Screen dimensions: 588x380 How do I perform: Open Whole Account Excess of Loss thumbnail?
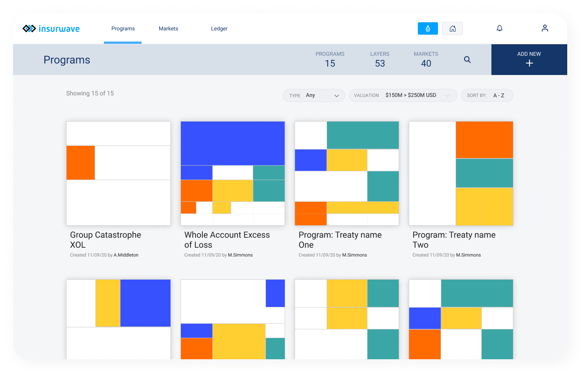tap(233, 173)
